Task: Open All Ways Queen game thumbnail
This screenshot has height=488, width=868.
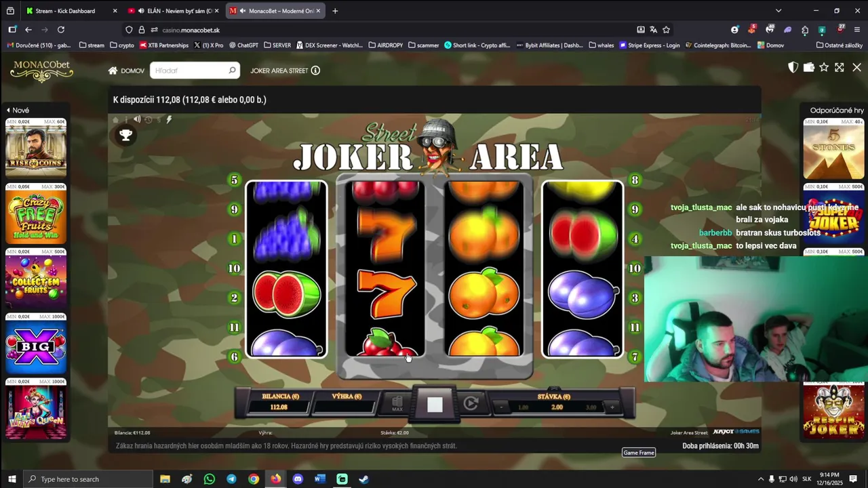Action: [36, 408]
